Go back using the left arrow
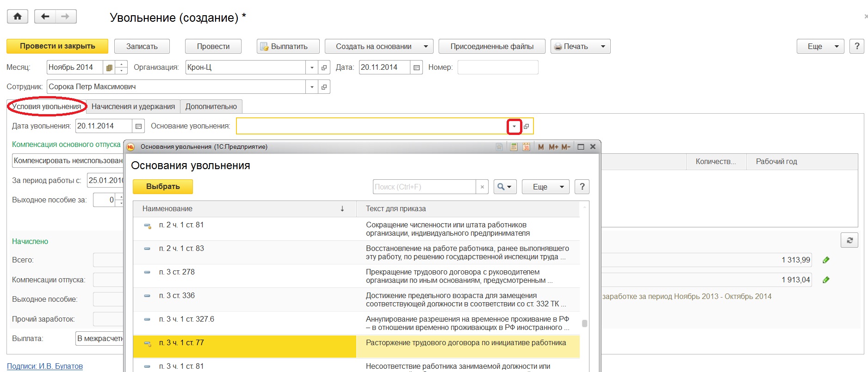This screenshot has width=868, height=372. coord(45,17)
